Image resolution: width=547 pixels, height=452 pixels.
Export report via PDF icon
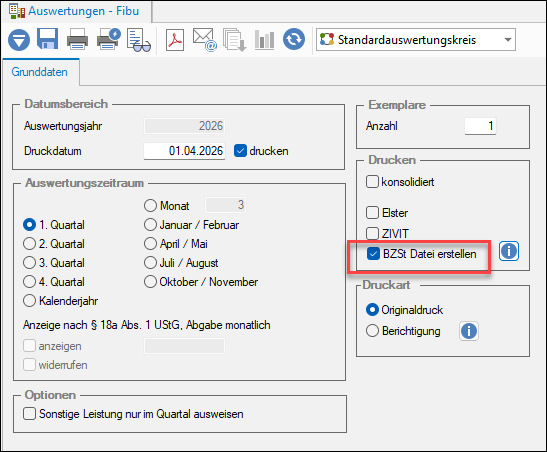tap(175, 40)
